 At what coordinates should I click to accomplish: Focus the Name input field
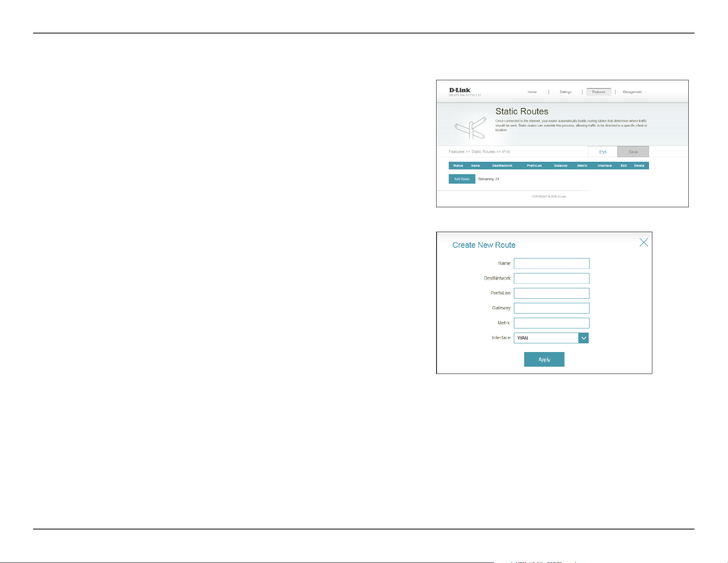pos(551,264)
